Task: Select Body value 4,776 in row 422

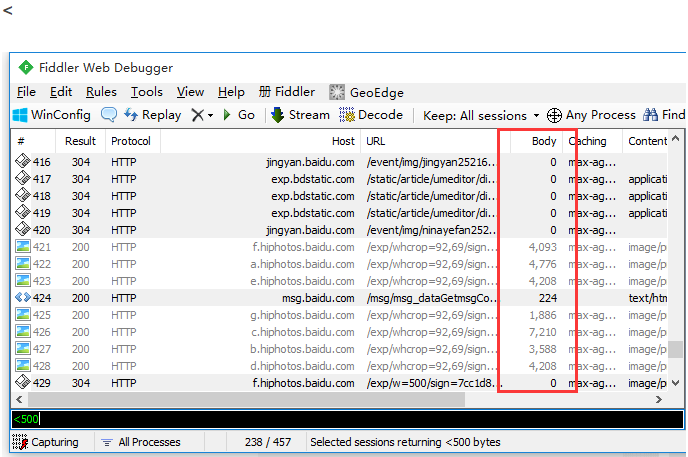Action: [542, 264]
